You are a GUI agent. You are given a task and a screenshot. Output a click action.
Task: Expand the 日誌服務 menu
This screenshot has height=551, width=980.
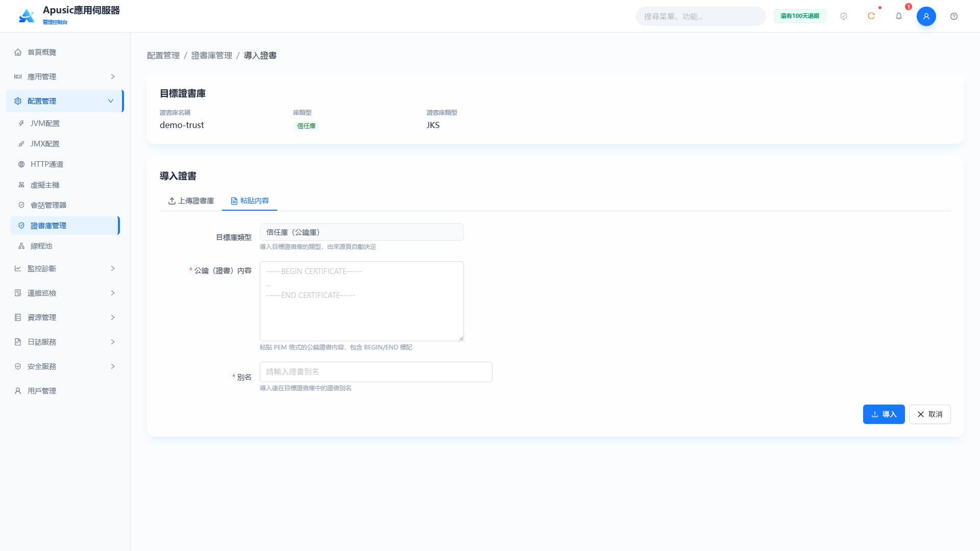[65, 342]
